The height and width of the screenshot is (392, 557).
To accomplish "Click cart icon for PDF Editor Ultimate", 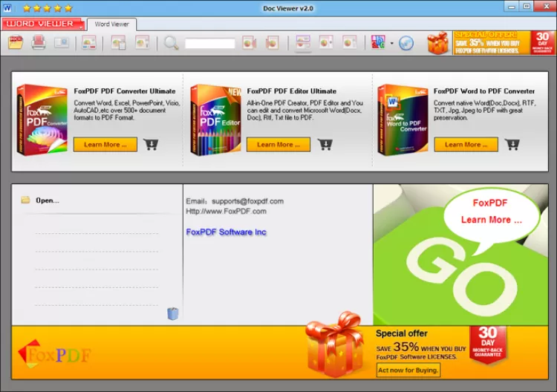I will point(325,144).
